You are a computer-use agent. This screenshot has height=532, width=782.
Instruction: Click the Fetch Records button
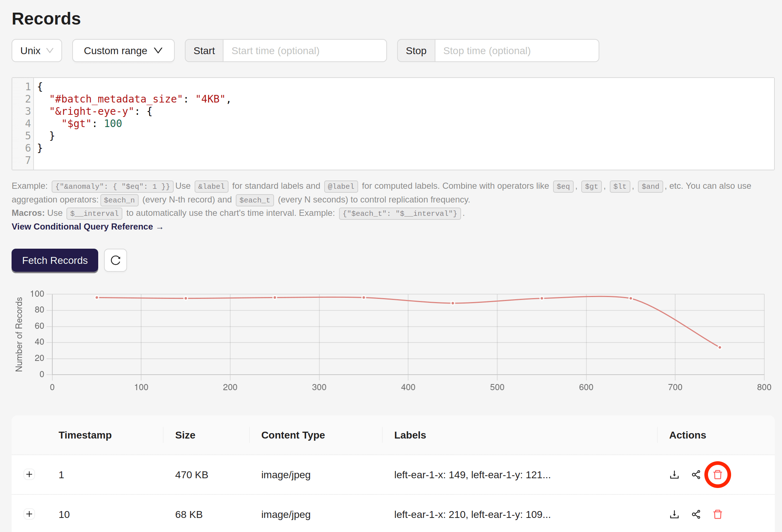[x=55, y=260]
